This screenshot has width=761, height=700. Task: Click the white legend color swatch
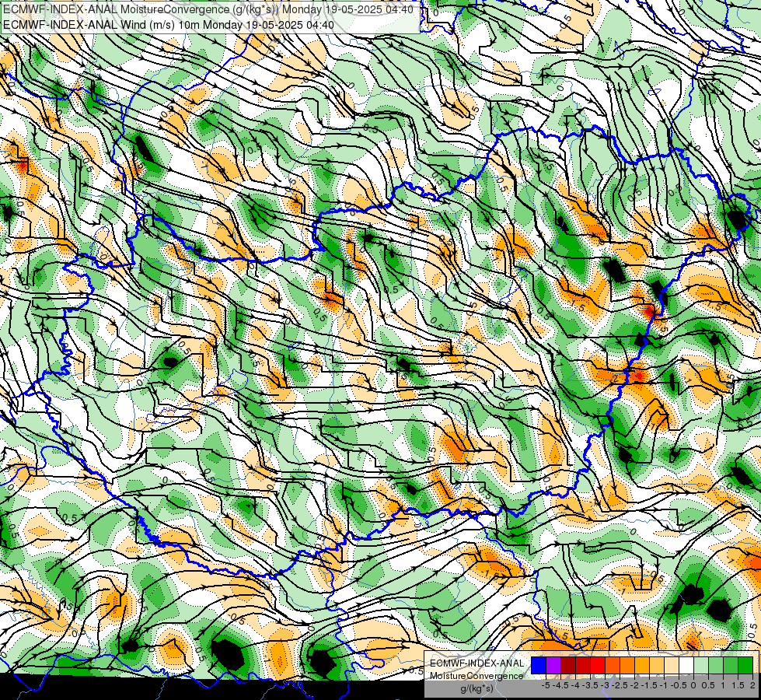click(x=686, y=666)
